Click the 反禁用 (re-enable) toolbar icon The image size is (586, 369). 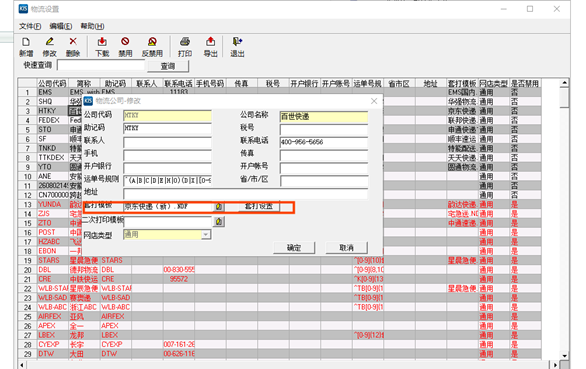(152, 41)
